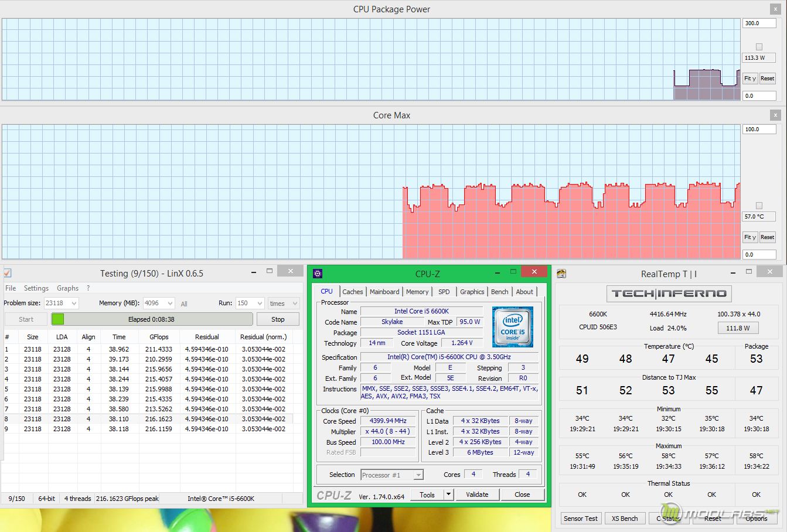Click the 100.0 max field of Core Max graph
787x532 pixels.
(759, 129)
